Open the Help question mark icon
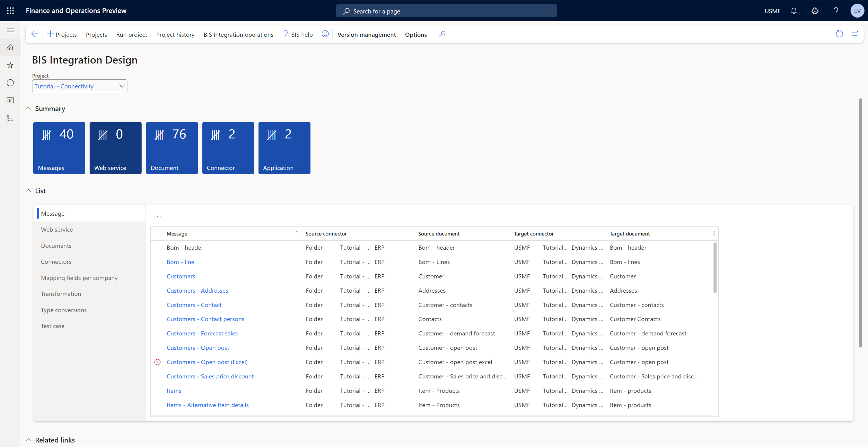This screenshot has height=447, width=868. coord(836,11)
